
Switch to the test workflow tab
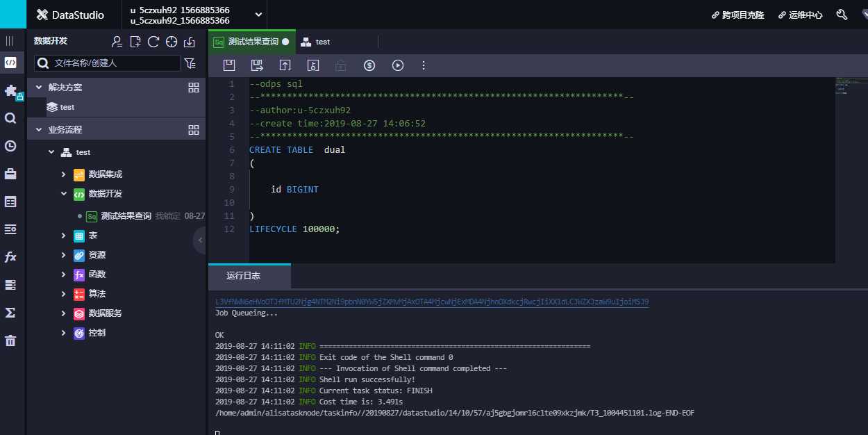tap(315, 42)
